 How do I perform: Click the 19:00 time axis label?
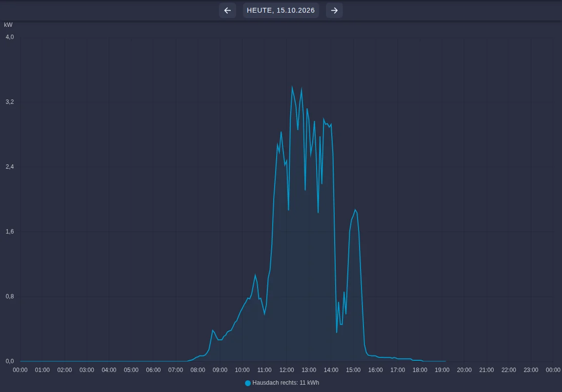[x=442, y=370]
